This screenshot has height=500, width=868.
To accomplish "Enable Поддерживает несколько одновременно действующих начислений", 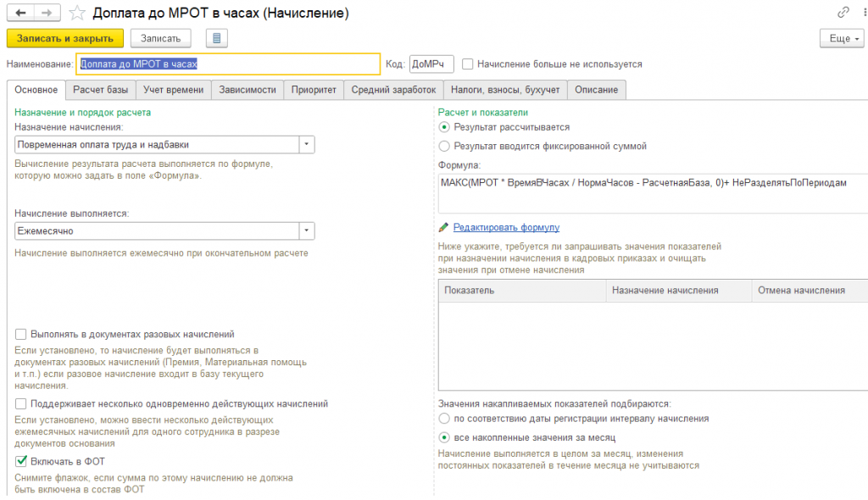I will coord(21,404).
